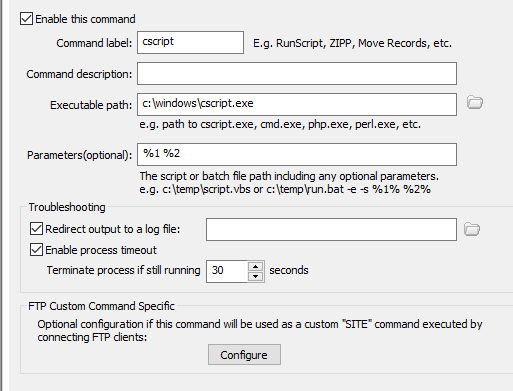Toggle Redirect output to a log file
The height and width of the screenshot is (391, 513).
pos(36,229)
